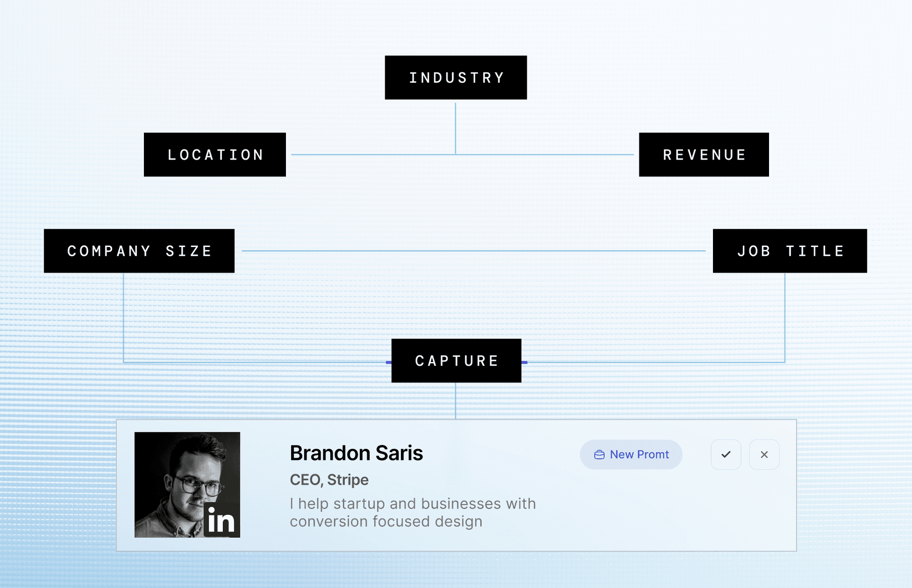This screenshot has width=912, height=588.
Task: Click the Brandon Saris name heading
Action: point(356,453)
